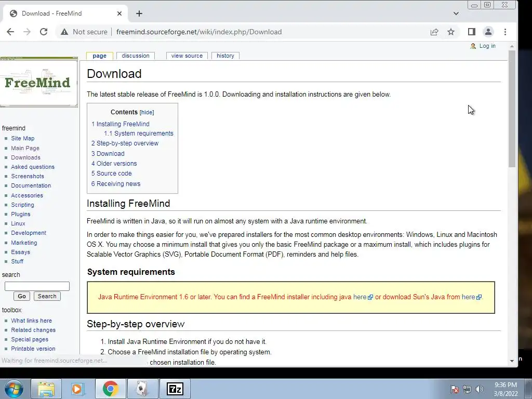Viewport: 532px width, 399px height.
Task: Open Printable version link
Action: [x=33, y=349]
